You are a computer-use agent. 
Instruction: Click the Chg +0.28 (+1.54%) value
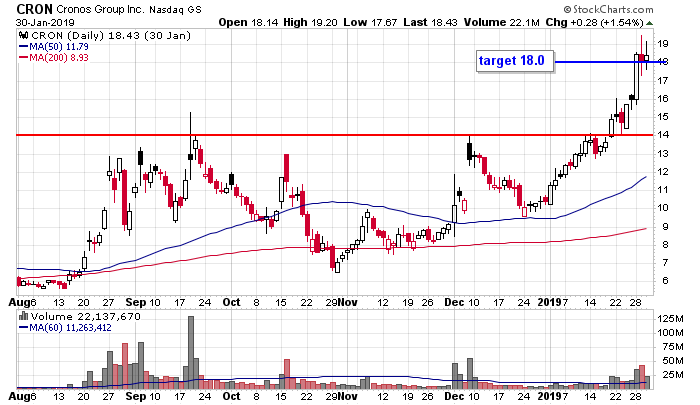coord(594,22)
